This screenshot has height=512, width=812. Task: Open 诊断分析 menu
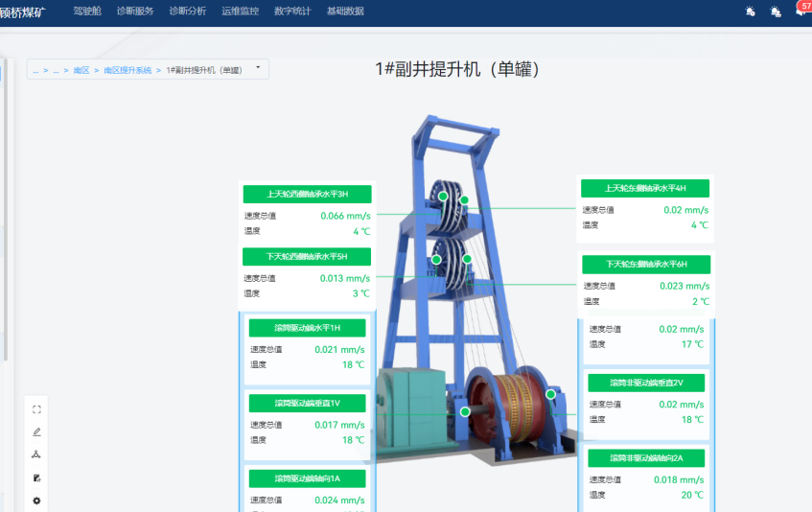(x=187, y=12)
